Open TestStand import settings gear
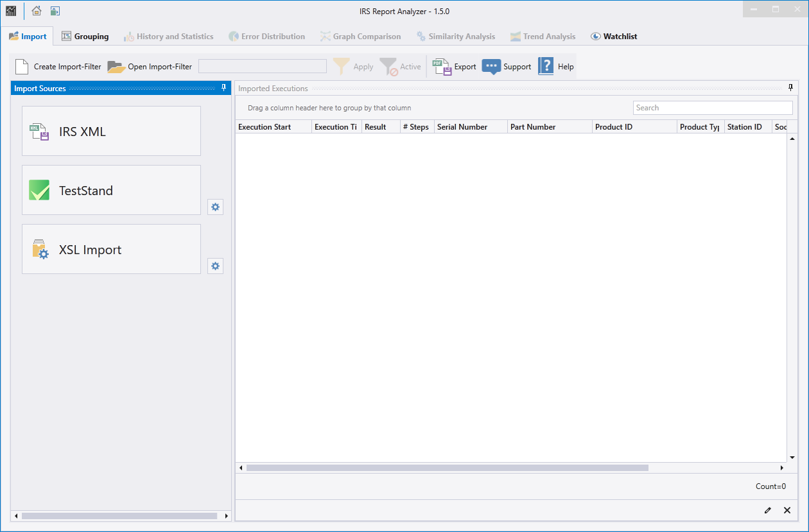 click(216, 207)
